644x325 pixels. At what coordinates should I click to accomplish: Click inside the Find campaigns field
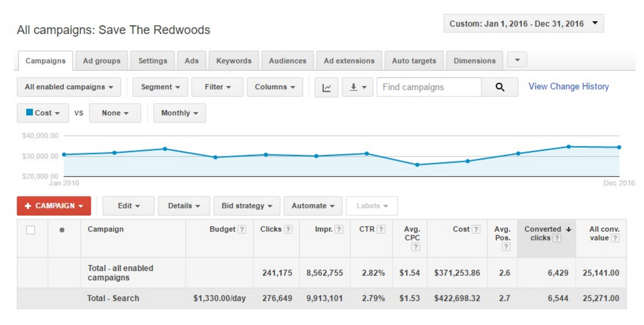[x=429, y=87]
